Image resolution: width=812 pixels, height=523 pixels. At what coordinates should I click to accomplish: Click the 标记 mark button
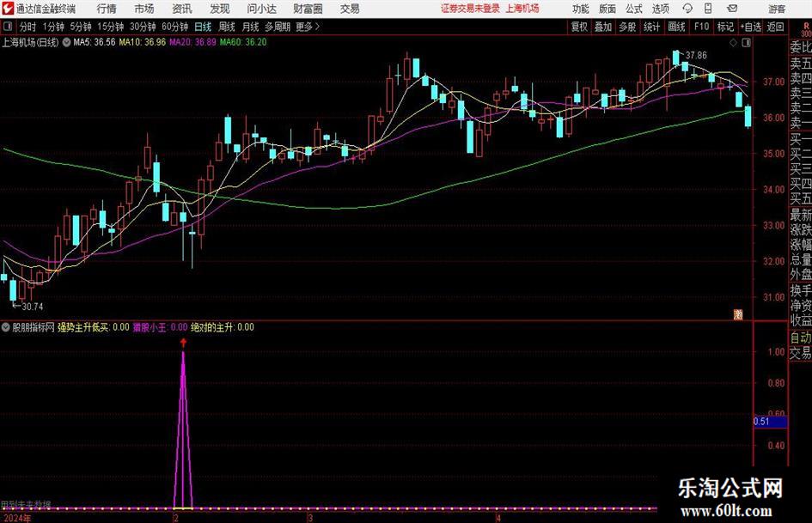(725, 27)
